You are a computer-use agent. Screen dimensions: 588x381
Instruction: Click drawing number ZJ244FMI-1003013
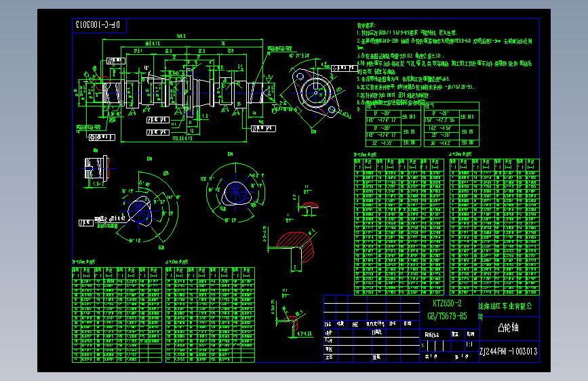[509, 351]
